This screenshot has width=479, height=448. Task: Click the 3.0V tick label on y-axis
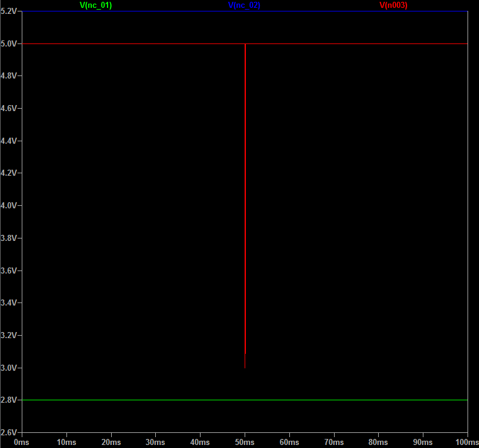(x=10, y=368)
